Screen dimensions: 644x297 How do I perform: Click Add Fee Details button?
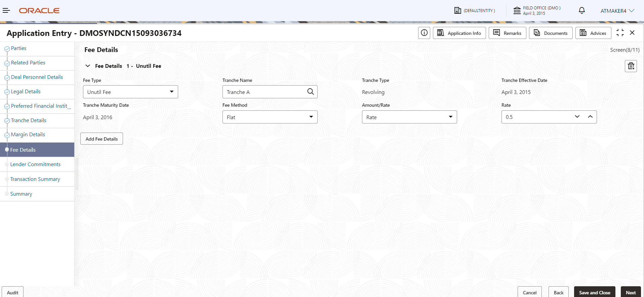click(x=102, y=139)
